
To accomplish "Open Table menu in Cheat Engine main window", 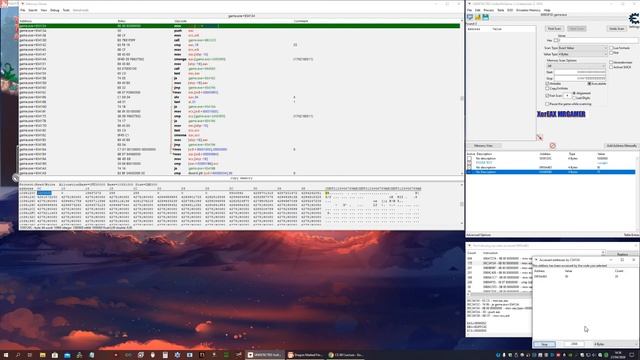I will (500, 10).
